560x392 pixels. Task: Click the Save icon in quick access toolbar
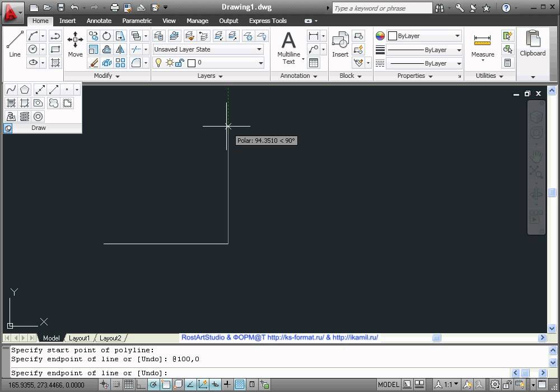(61, 7)
